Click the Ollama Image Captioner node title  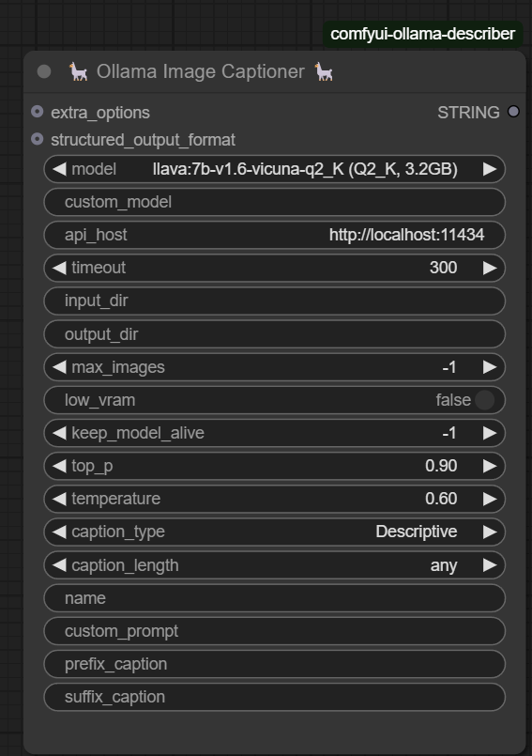(x=201, y=71)
